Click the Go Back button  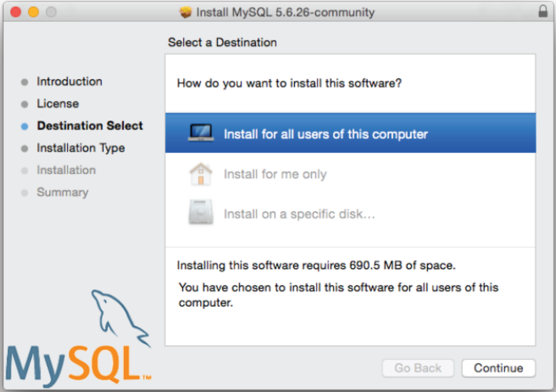coord(418,368)
